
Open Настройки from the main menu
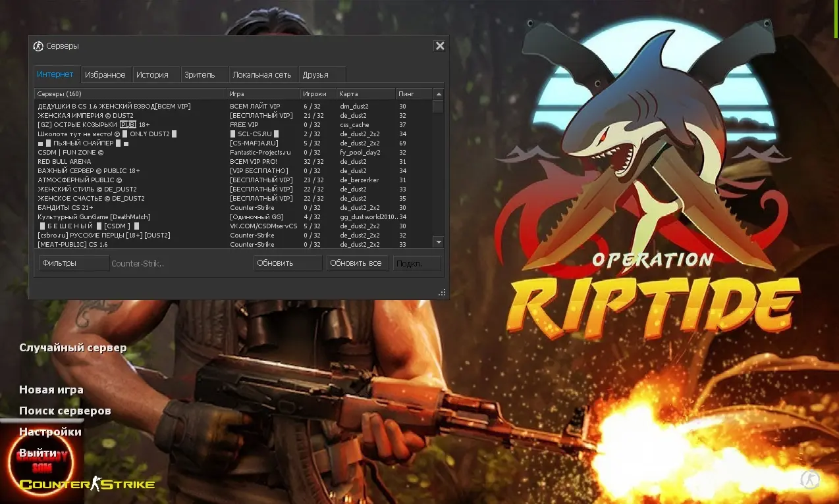50,432
